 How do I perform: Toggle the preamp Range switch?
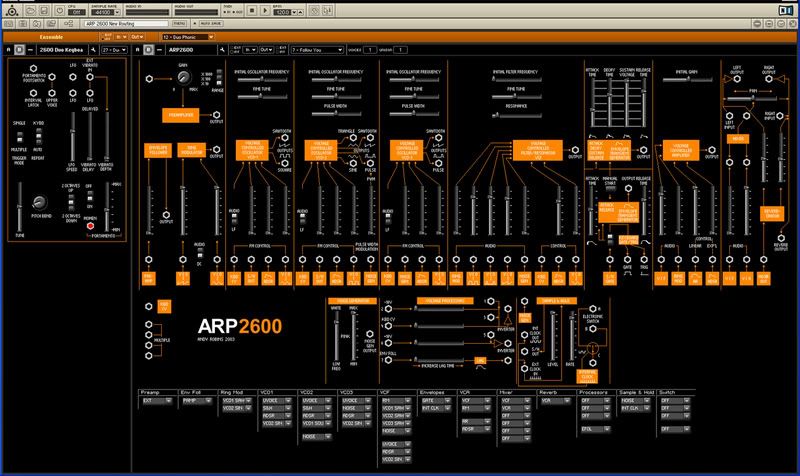coord(219,77)
